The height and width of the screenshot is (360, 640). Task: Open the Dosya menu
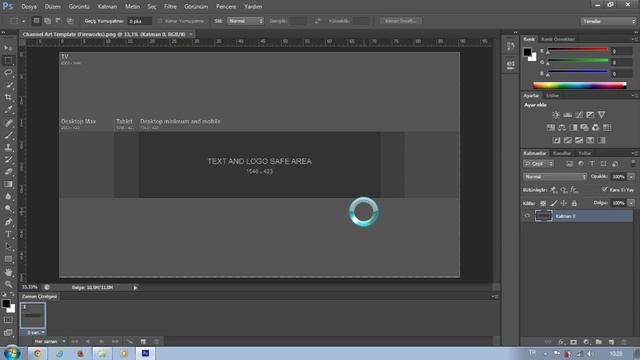click(x=29, y=7)
